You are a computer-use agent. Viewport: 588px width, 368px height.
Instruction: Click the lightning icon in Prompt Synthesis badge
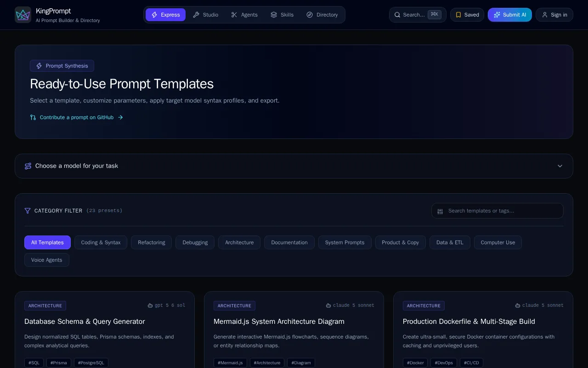click(x=39, y=66)
